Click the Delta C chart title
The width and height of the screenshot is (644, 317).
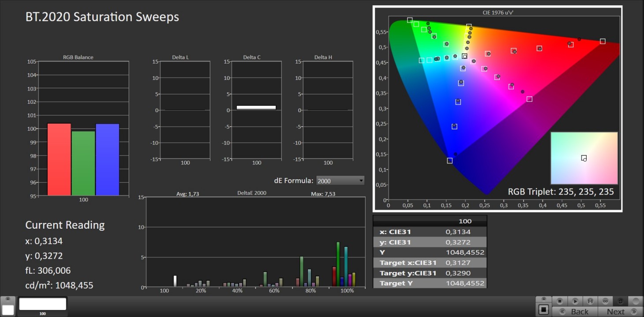[x=252, y=57]
